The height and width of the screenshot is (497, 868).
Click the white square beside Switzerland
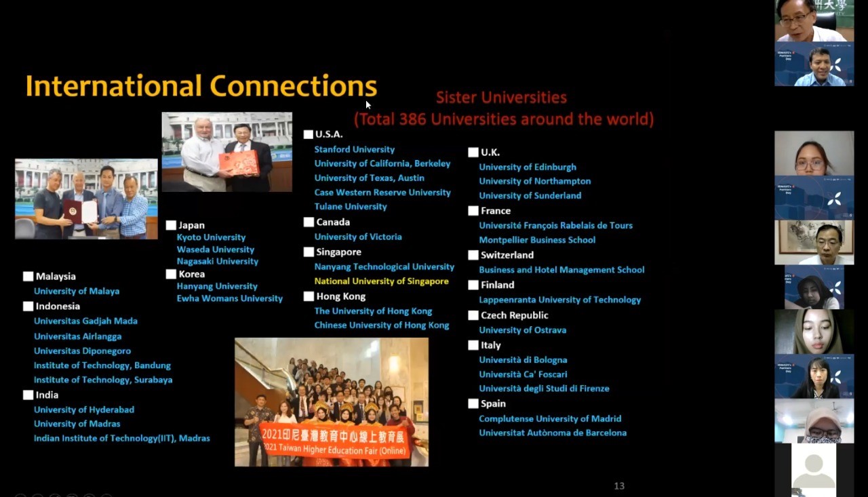(x=473, y=255)
